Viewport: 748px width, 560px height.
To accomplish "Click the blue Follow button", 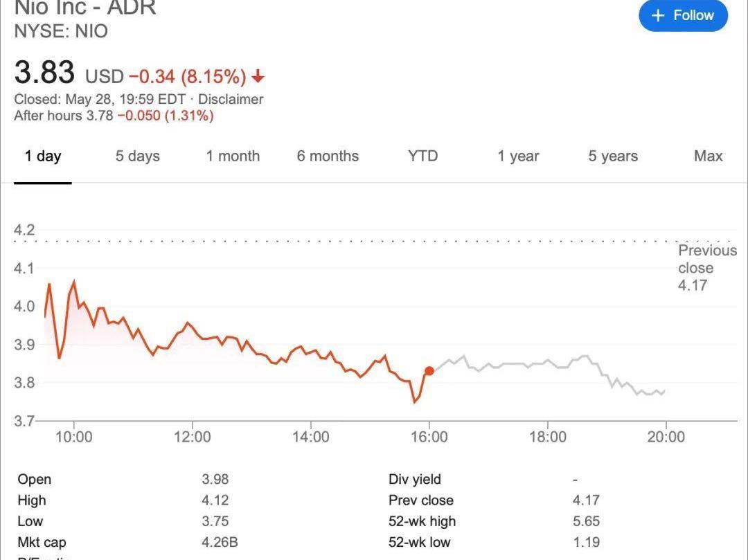I will 683,15.
